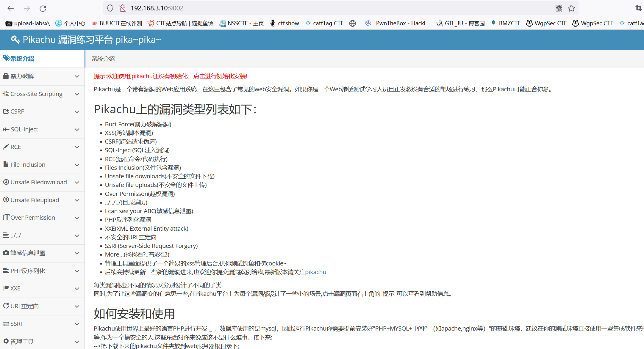Click the file icon beside File Inclusion
Screen dimensions: 644x349
(6, 164)
